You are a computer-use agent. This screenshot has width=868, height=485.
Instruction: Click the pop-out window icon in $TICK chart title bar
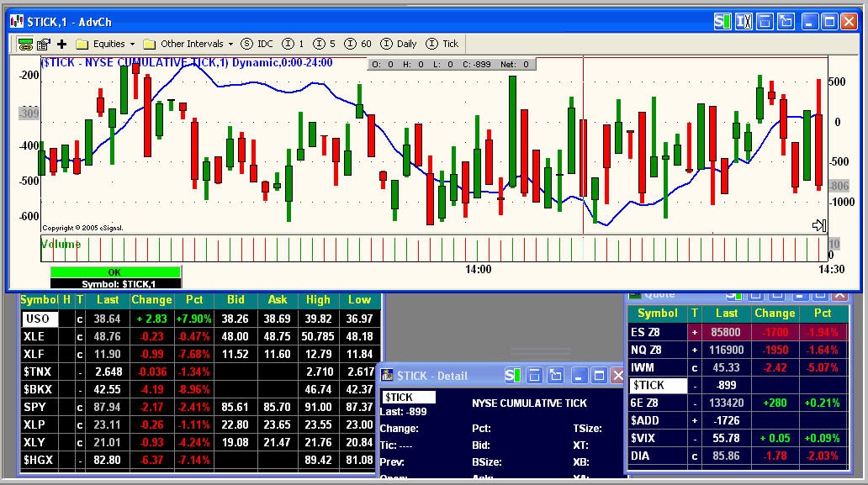click(786, 22)
